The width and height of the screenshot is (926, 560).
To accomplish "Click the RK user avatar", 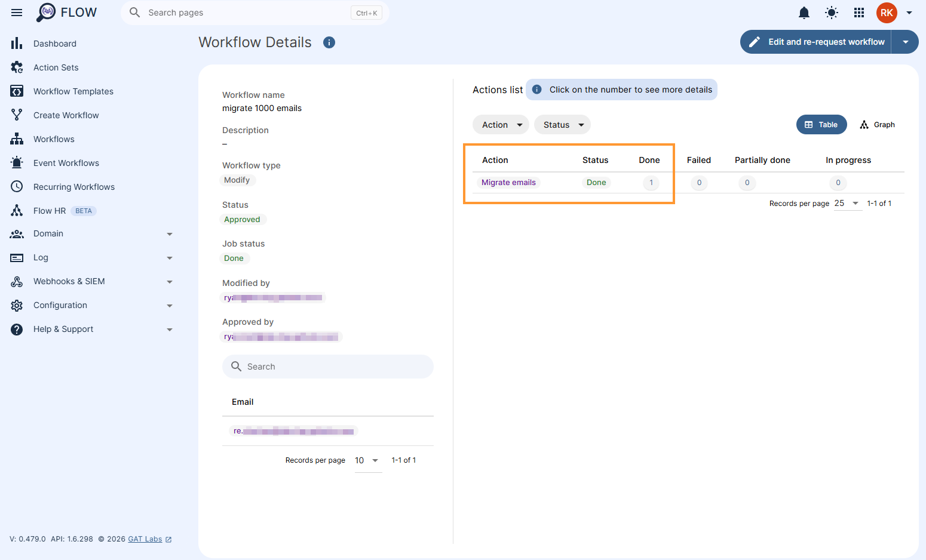I will click(887, 13).
